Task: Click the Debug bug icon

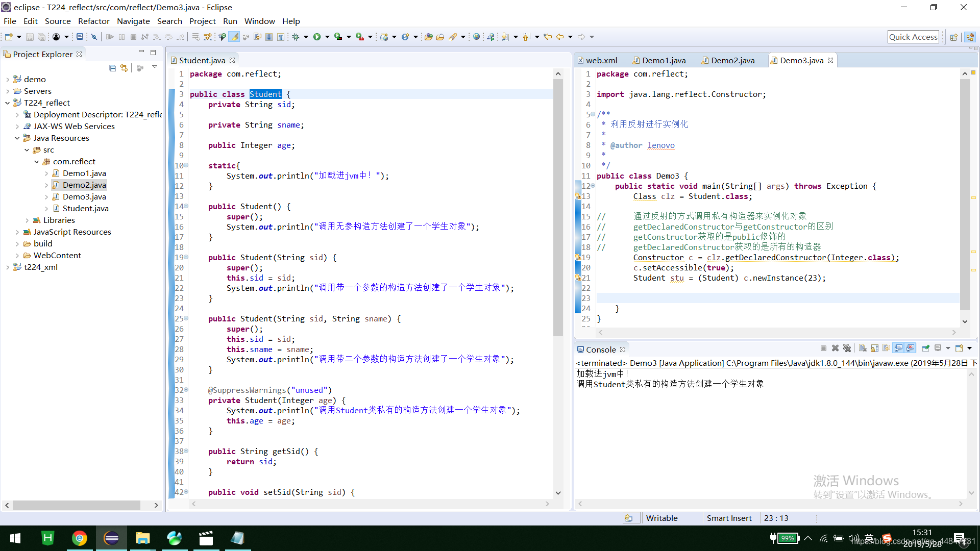Action: [296, 37]
